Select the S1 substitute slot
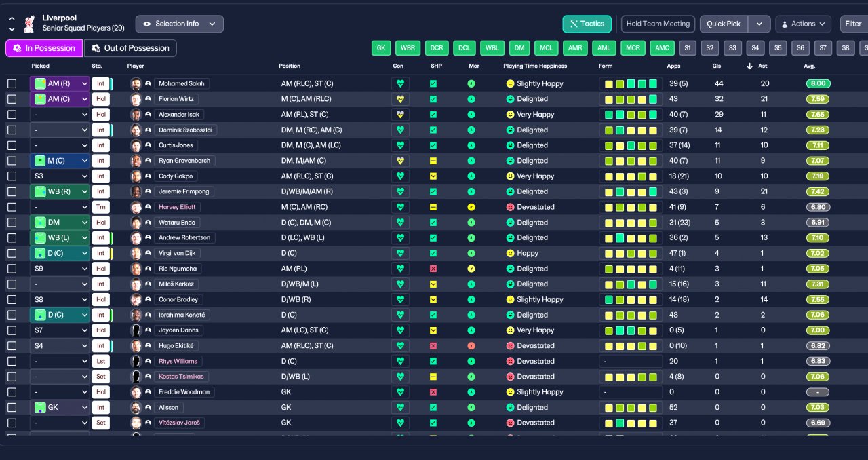The height and width of the screenshot is (460, 868). click(x=688, y=48)
